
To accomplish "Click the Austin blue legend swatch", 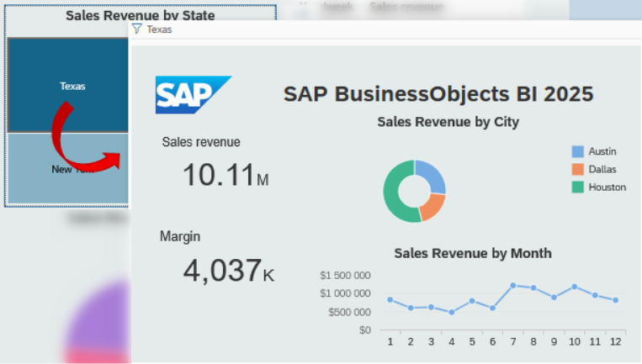I will point(577,151).
